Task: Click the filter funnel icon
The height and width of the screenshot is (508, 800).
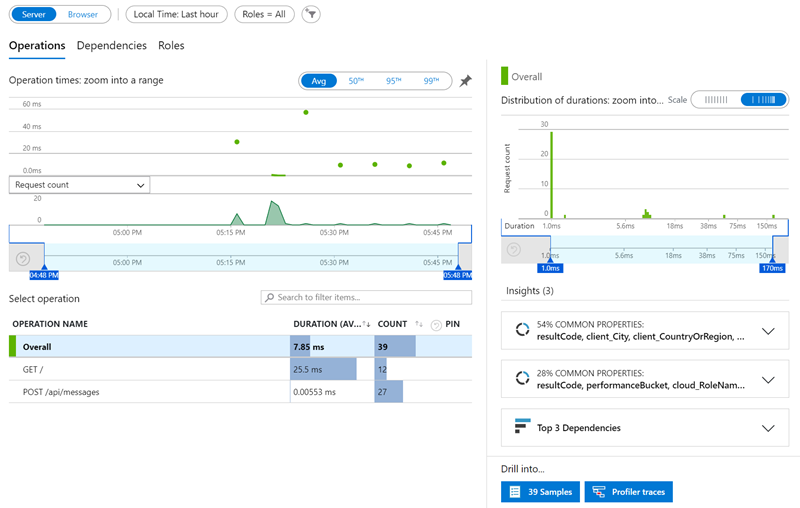Action: click(311, 14)
